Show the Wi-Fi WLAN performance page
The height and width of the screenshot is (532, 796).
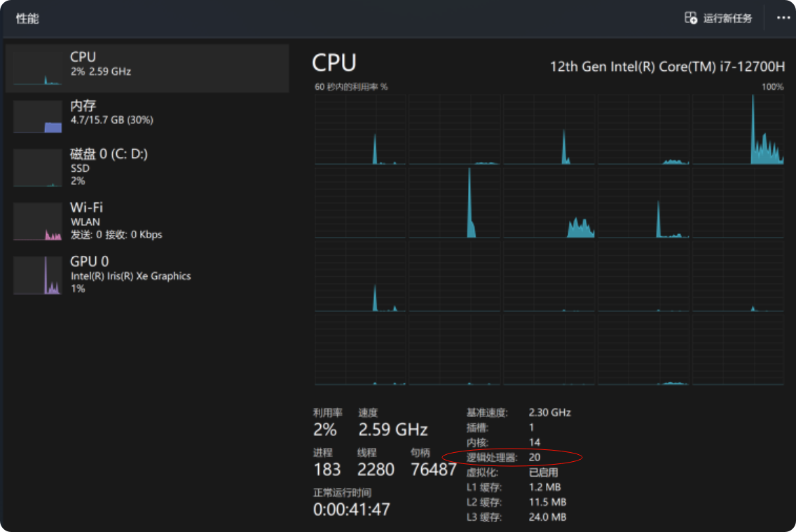point(147,221)
